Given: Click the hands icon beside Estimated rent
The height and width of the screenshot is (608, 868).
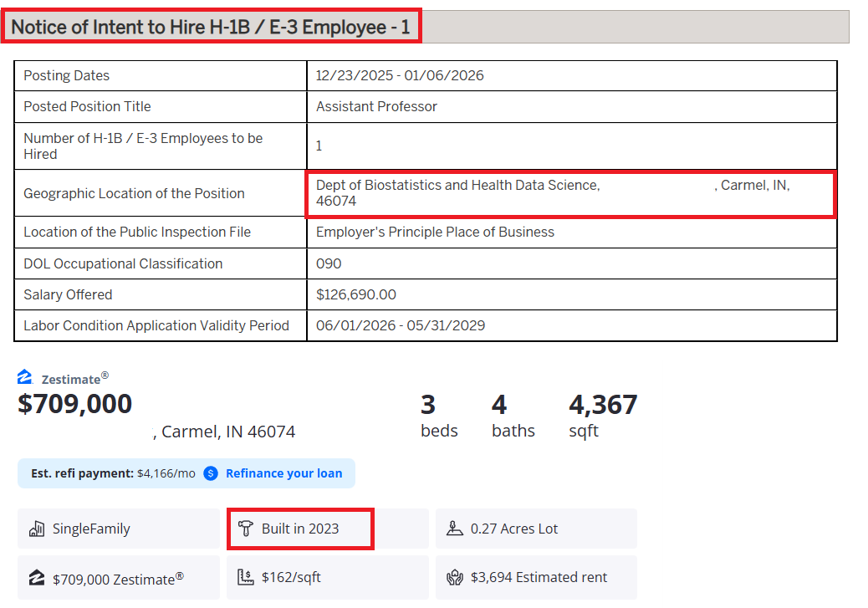Looking at the screenshot, I should point(454,578).
